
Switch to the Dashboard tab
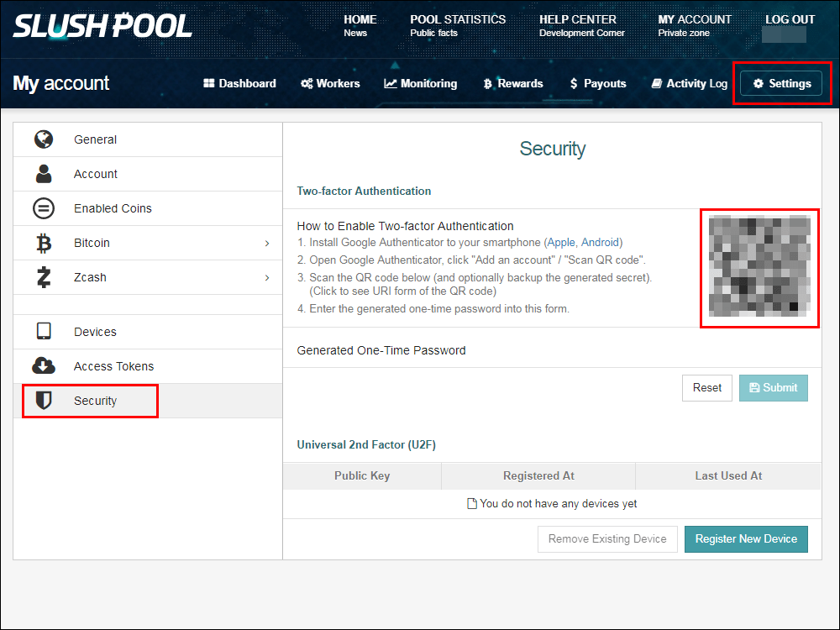(x=239, y=83)
